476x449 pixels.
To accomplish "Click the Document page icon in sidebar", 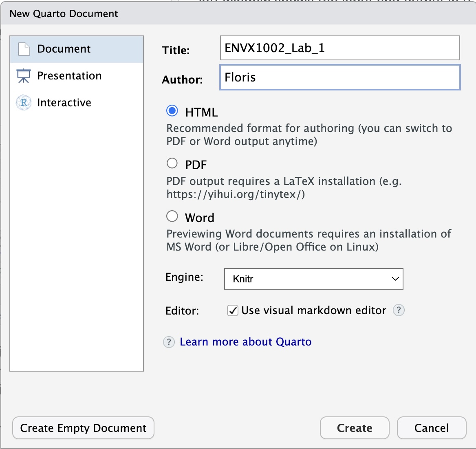I will [24, 49].
